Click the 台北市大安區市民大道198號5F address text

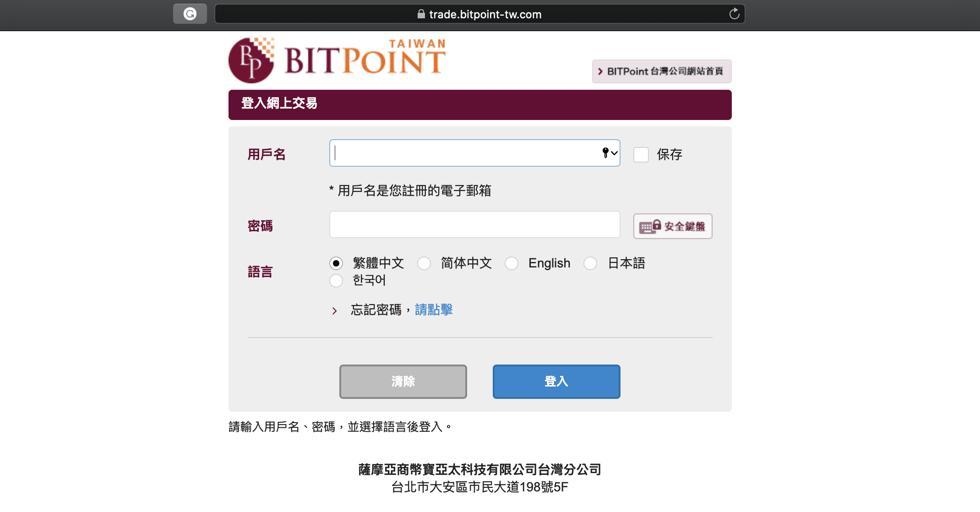479,487
